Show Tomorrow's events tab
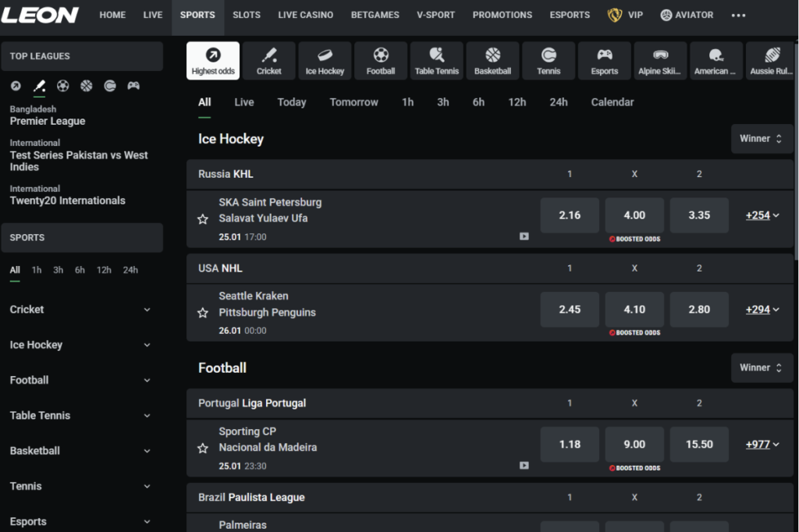 (x=353, y=102)
